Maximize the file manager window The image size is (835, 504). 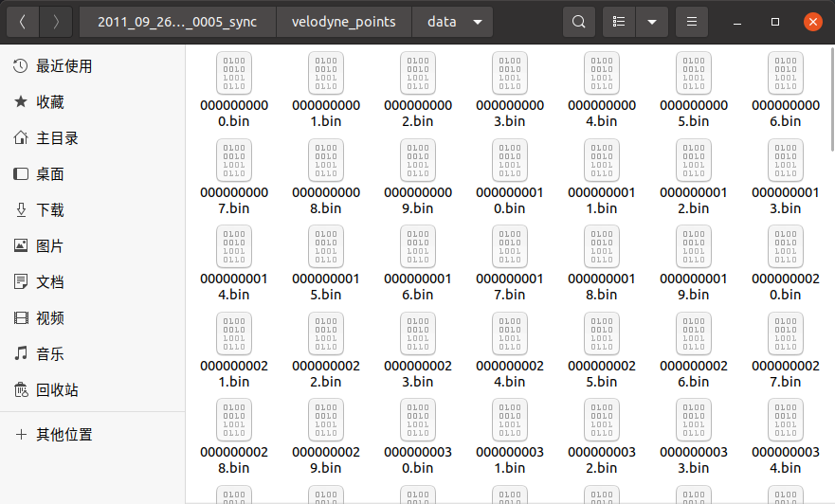pyautogui.click(x=775, y=22)
